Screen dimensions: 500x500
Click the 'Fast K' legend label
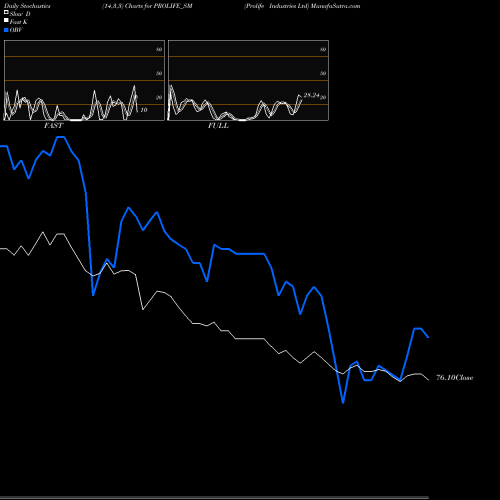[19, 22]
